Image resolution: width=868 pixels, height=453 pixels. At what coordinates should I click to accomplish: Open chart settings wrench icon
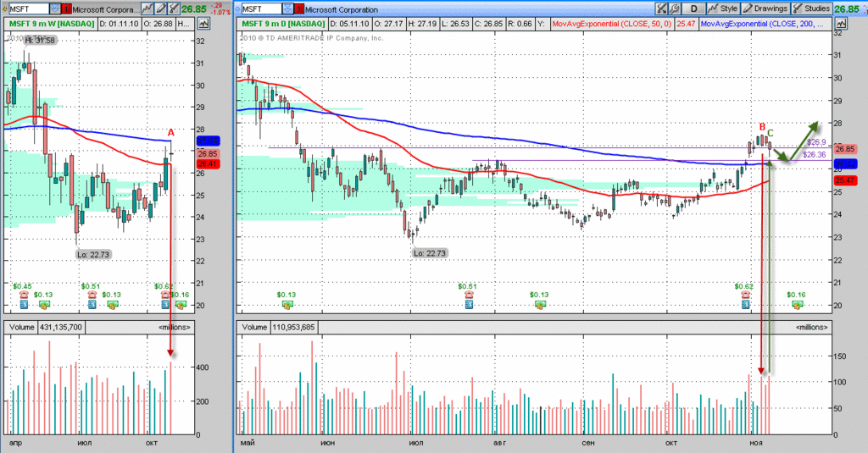674,8
